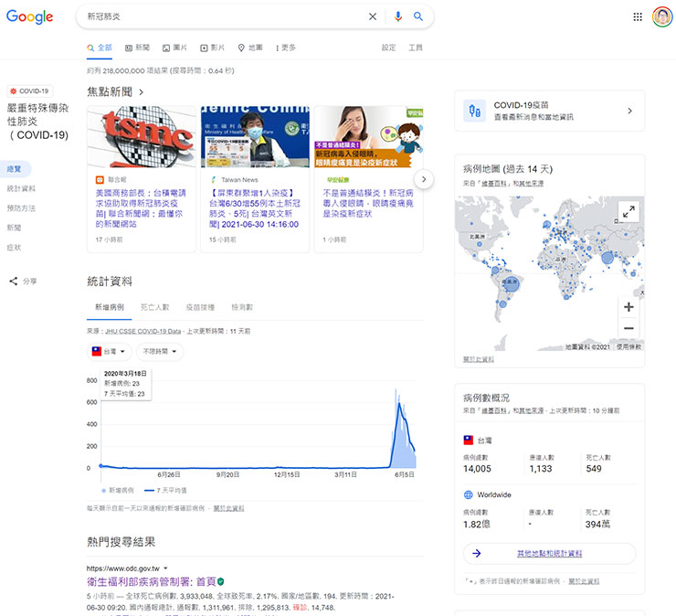The width and height of the screenshot is (676, 616).
Task: Click the verified shield next to CDC title
Action: point(221,581)
